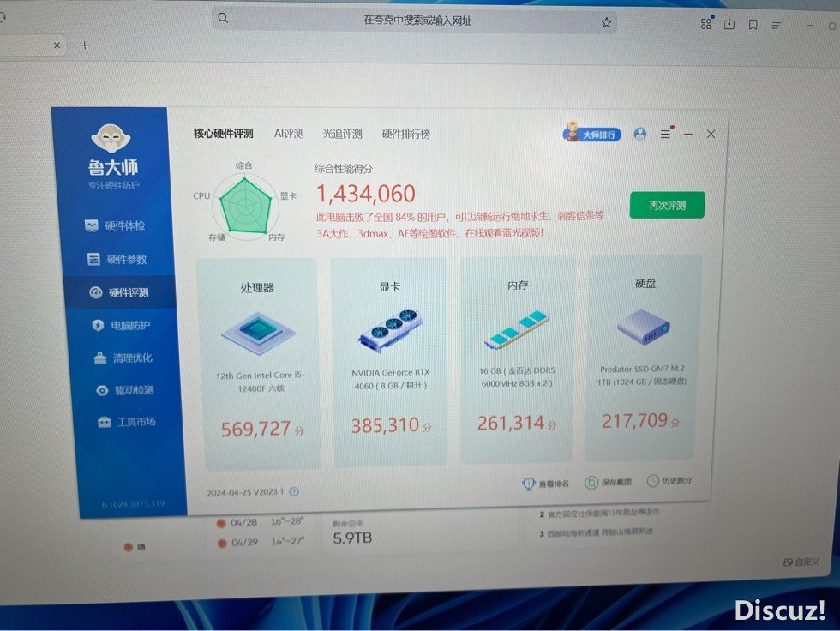Click the 内存 memory stick image
840x631 pixels.
517,329
